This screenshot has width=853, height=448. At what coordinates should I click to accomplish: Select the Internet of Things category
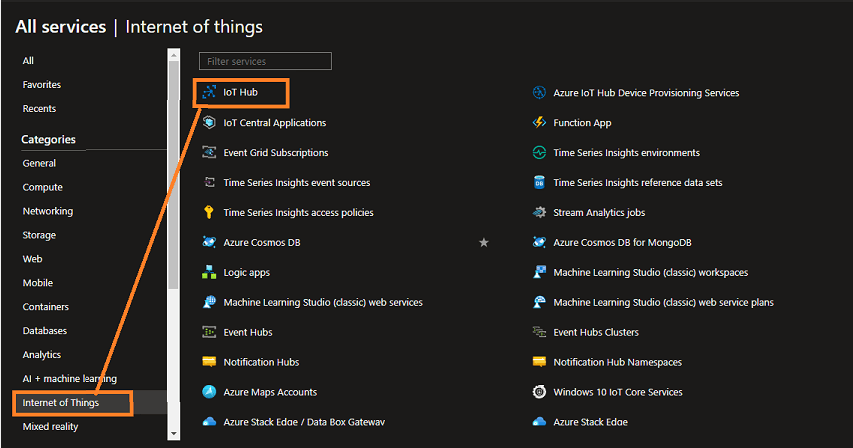tap(60, 403)
